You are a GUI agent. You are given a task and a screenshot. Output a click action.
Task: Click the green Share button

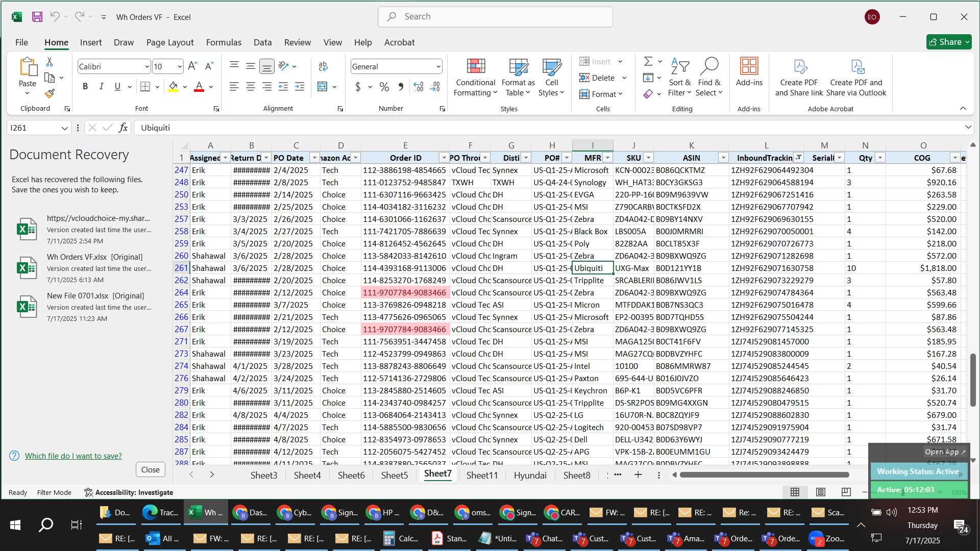[x=949, y=42]
